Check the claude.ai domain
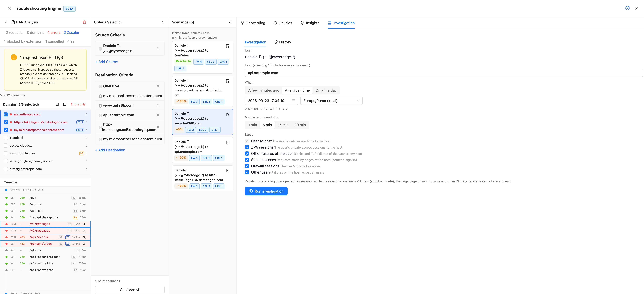The width and height of the screenshot is (644, 294). click(x=6, y=138)
